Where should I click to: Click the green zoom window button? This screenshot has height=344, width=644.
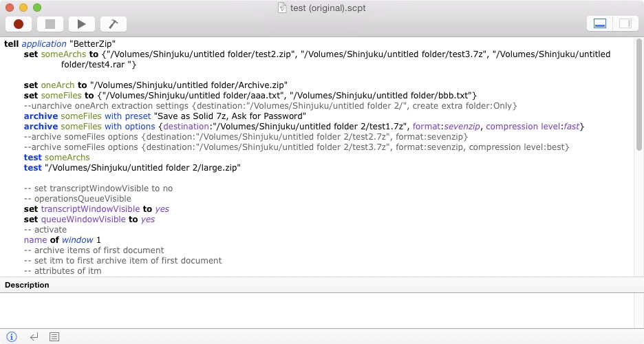pos(36,8)
